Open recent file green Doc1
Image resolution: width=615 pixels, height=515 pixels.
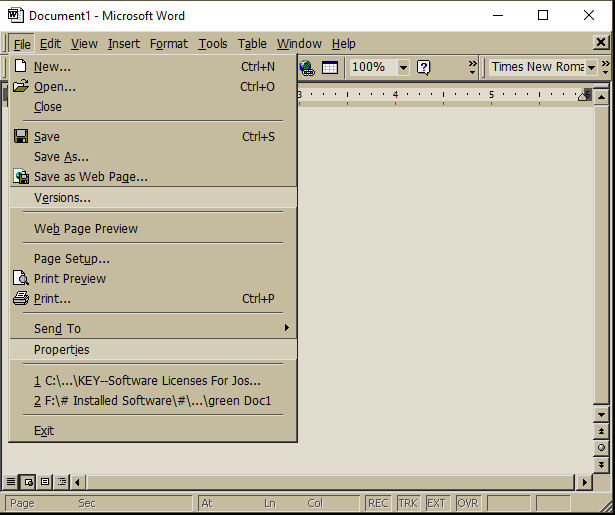coord(153,401)
